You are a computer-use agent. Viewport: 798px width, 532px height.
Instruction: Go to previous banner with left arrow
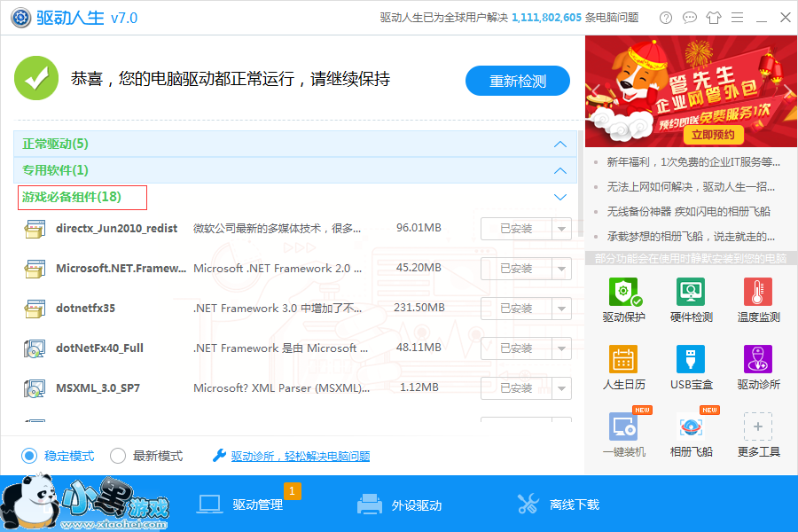coord(595,91)
